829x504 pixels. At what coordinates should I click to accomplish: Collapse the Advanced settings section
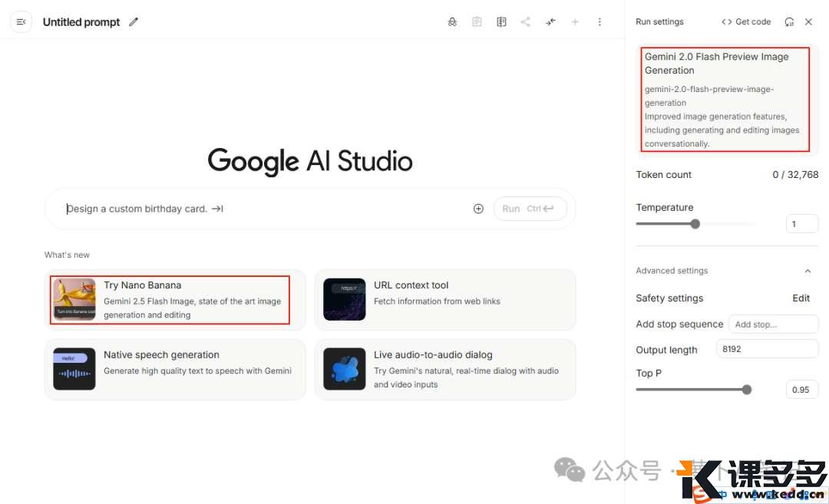click(x=808, y=271)
